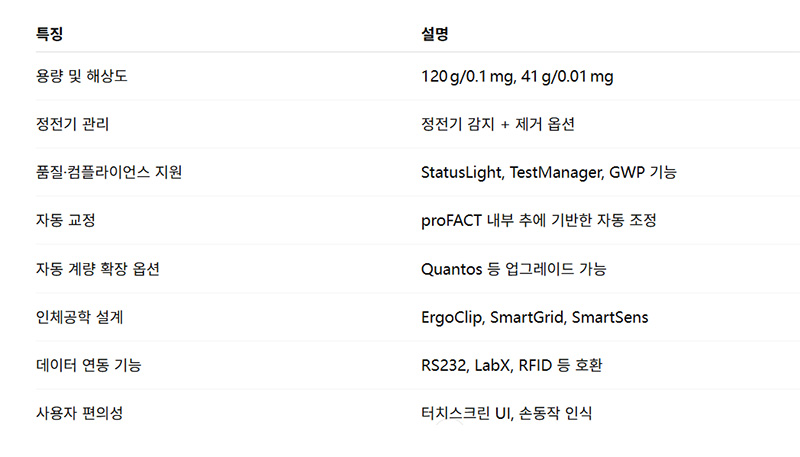Viewport: 800px width, 457px height.
Task: Select the 품질·컴플라이언스 지원 row label
Action: coord(108,173)
